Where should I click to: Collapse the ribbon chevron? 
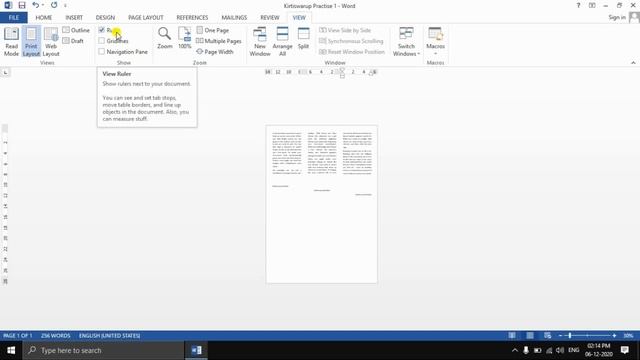(x=633, y=63)
